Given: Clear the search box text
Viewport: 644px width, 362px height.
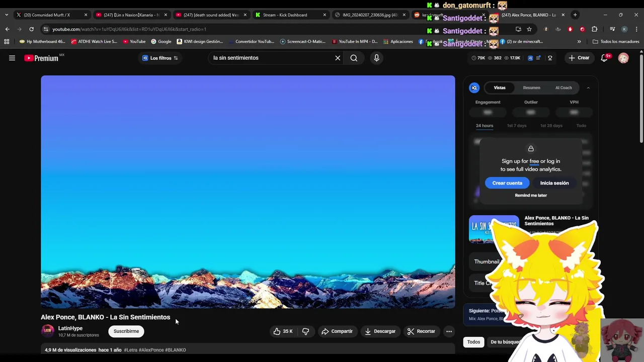Looking at the screenshot, I should 338,58.
